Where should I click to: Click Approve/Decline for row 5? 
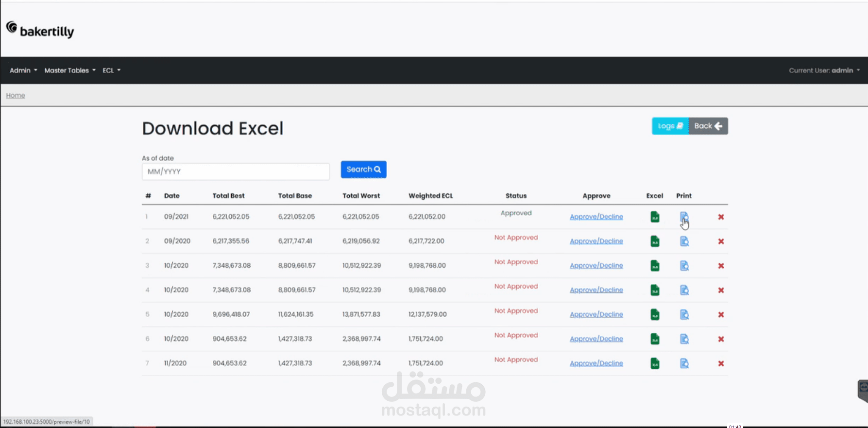596,314
